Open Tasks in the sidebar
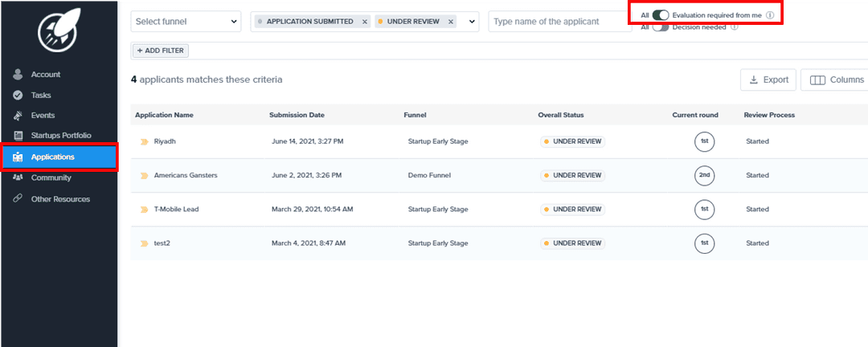Screen dimensions: 868x347 [x=40, y=95]
